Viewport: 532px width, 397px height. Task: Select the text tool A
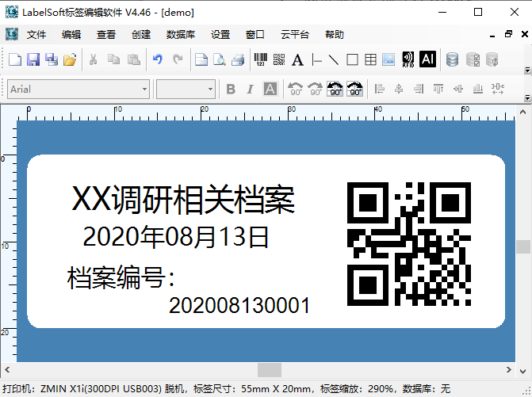297,59
